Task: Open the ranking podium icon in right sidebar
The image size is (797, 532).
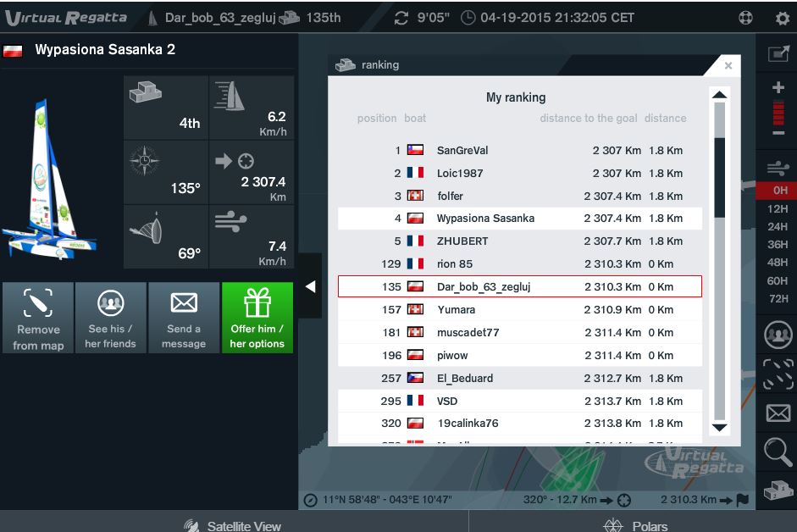Action: (x=778, y=490)
